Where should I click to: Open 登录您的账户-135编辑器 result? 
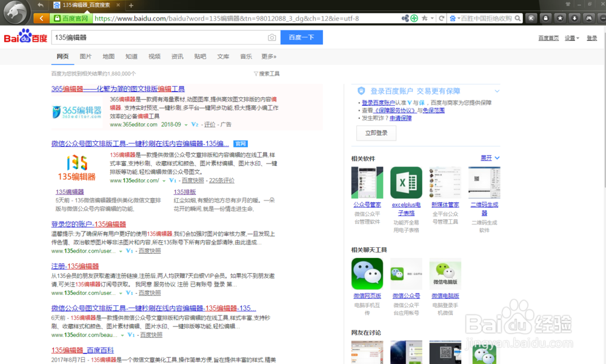coord(88,224)
